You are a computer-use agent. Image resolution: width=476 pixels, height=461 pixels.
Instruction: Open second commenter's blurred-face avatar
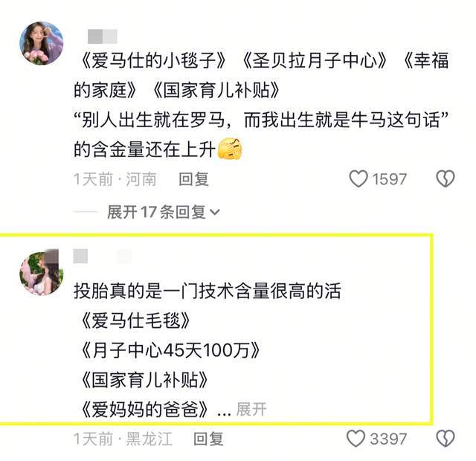[x=42, y=272]
